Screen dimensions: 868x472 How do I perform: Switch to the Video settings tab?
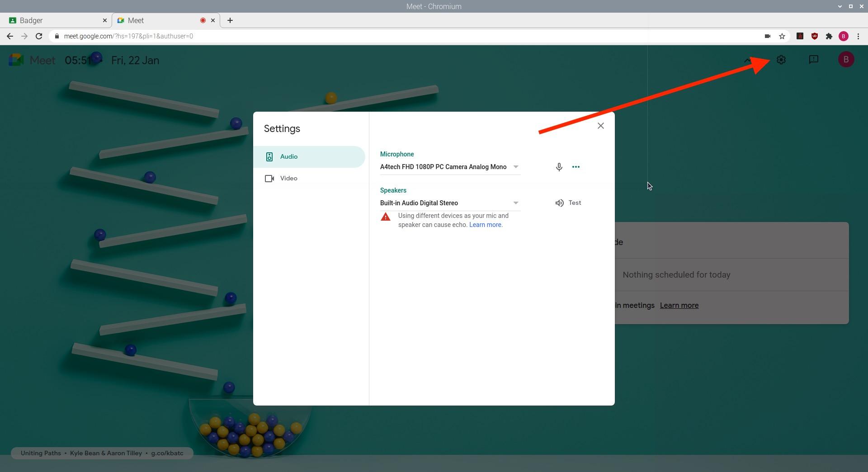(309, 179)
